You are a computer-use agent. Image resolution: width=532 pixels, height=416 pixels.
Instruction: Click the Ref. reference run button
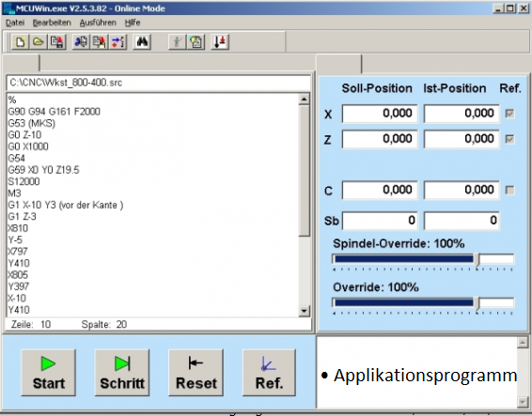pyautogui.click(x=269, y=373)
